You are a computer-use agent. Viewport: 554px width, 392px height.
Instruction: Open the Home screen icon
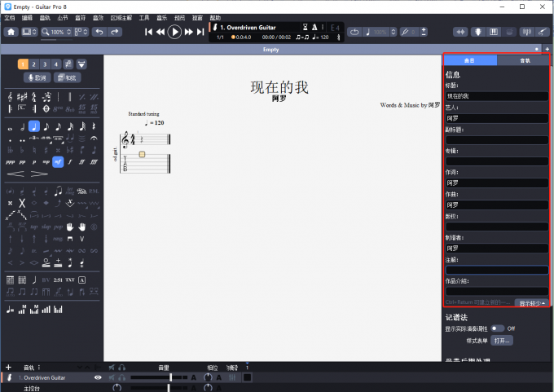pos(11,32)
